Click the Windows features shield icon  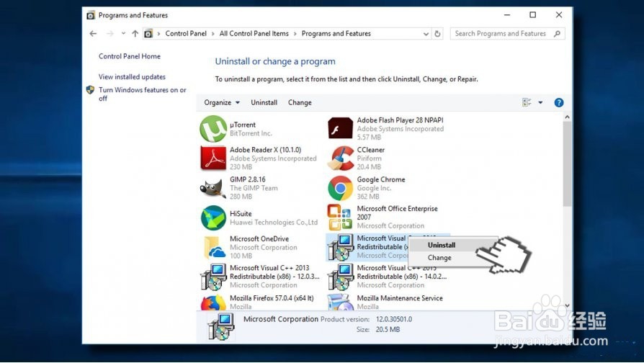pos(90,90)
